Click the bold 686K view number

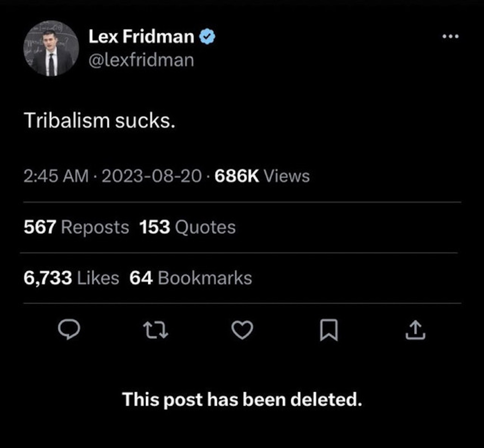(236, 176)
